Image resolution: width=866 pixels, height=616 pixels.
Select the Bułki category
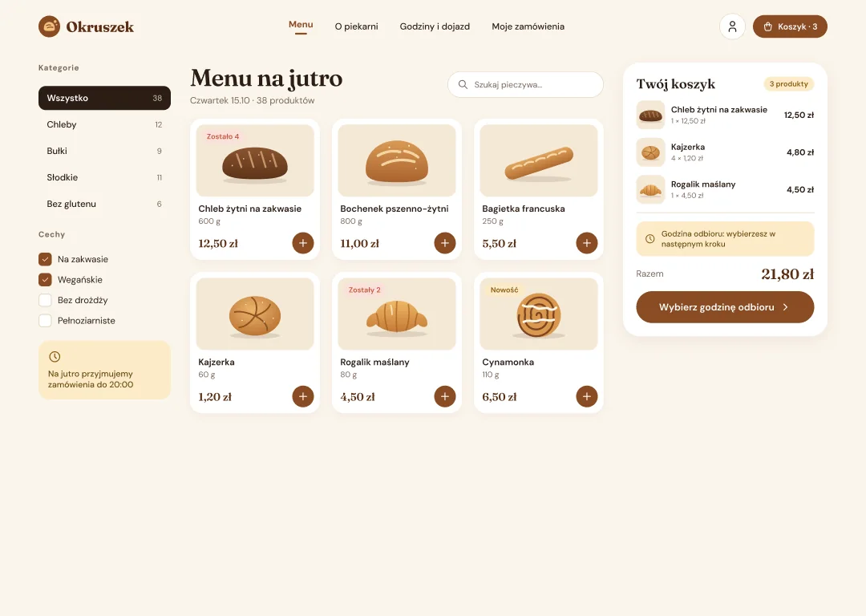click(x=104, y=151)
